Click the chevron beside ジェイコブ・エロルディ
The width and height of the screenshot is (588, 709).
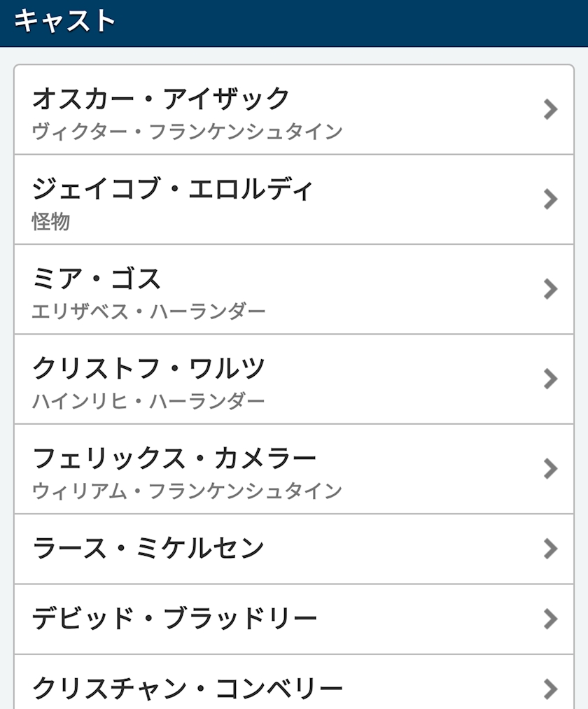tap(551, 199)
